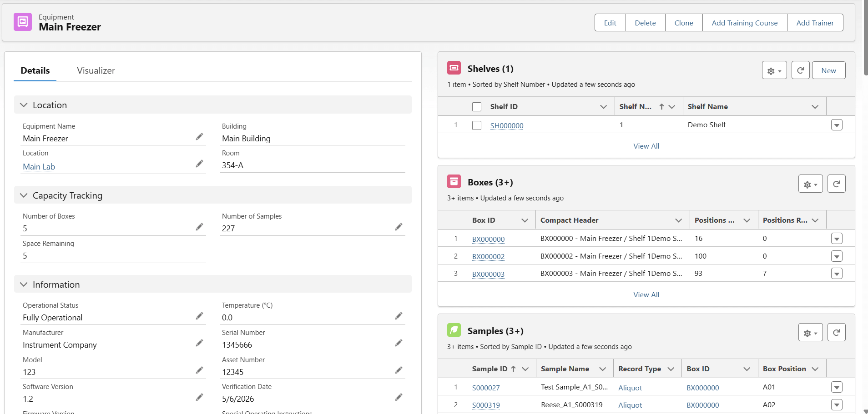
Task: Edit the Equipment Name field pencil icon
Action: pos(199,137)
